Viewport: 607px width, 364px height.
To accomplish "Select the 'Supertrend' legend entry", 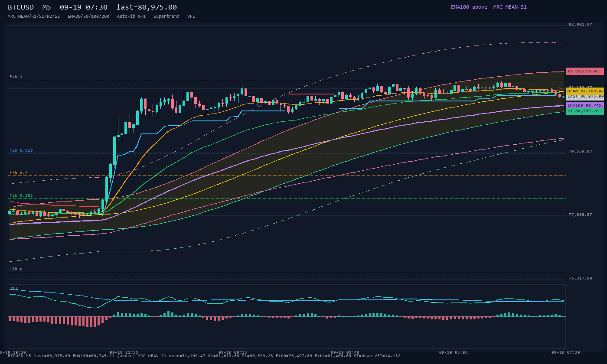I will pyautogui.click(x=166, y=16).
